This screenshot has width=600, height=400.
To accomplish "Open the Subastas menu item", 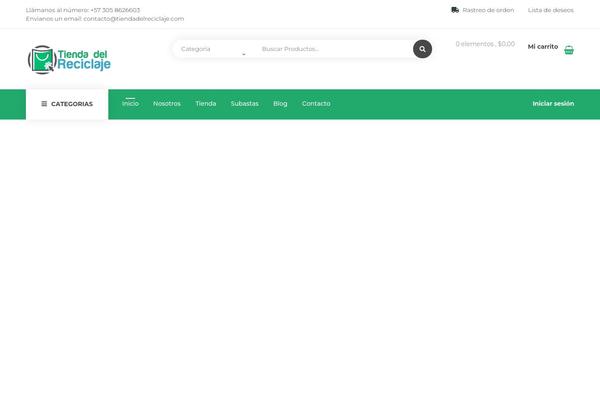I will (245, 104).
